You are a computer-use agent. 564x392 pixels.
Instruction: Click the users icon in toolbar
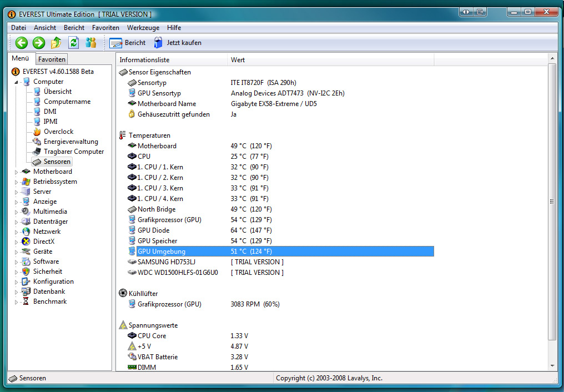pos(91,43)
